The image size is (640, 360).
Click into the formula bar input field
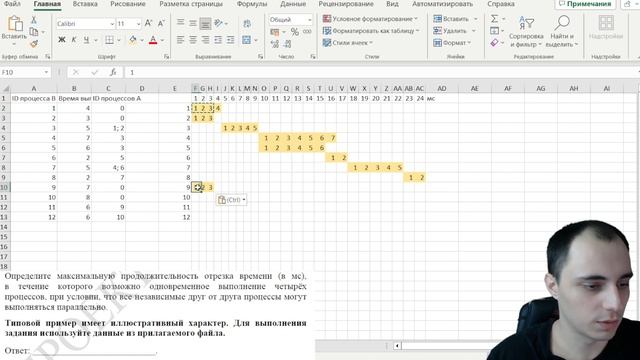pos(381,72)
